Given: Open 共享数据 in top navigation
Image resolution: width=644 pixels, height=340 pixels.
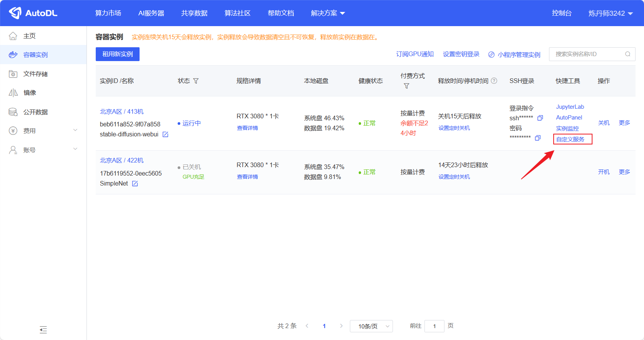Looking at the screenshot, I should pos(194,13).
